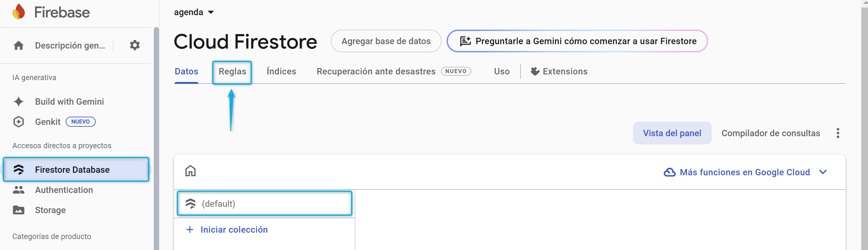Click the sidebar vertical scrollbar
Screen dimensions: 868x250
(156, 135)
